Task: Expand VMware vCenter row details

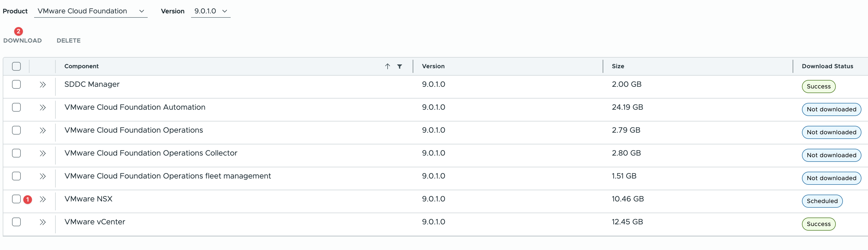Action: click(x=43, y=222)
